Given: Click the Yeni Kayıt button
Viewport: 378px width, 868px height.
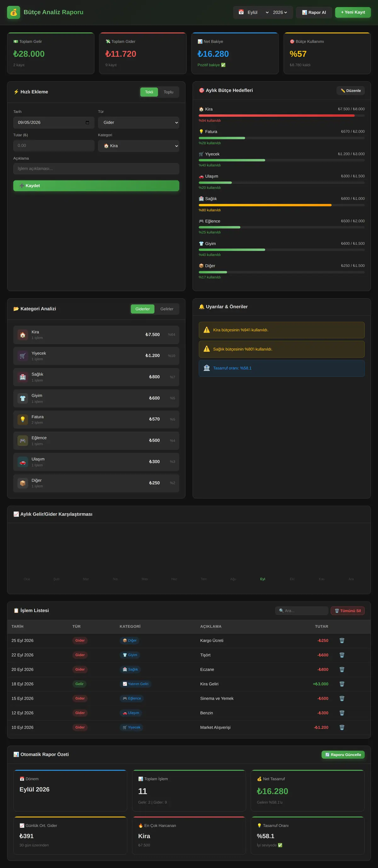Looking at the screenshot, I should [x=353, y=12].
